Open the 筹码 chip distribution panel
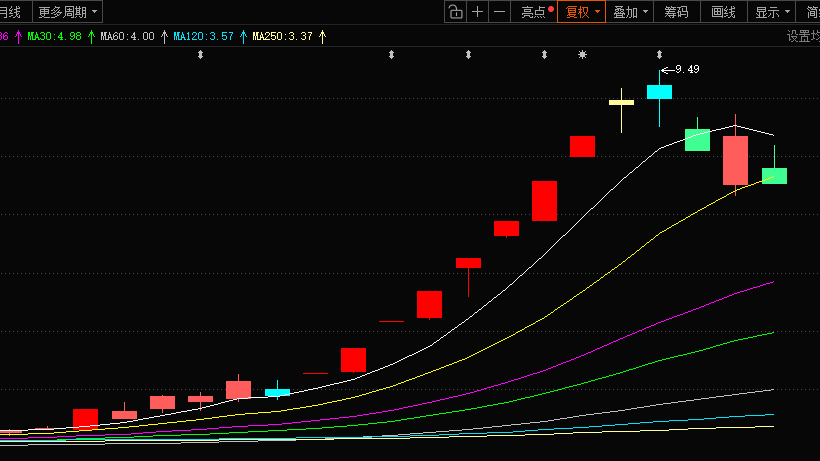820x461 pixels. pos(676,11)
